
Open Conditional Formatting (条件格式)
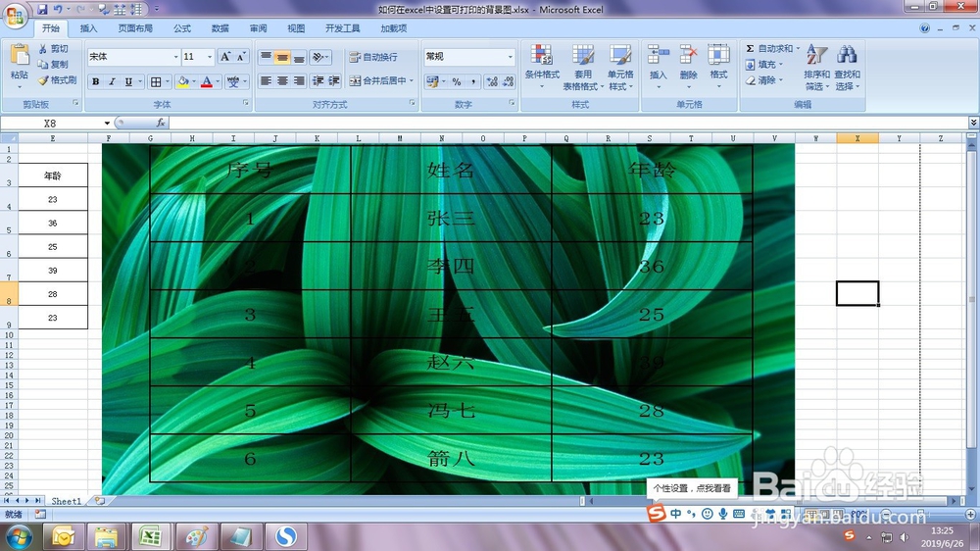coord(542,55)
